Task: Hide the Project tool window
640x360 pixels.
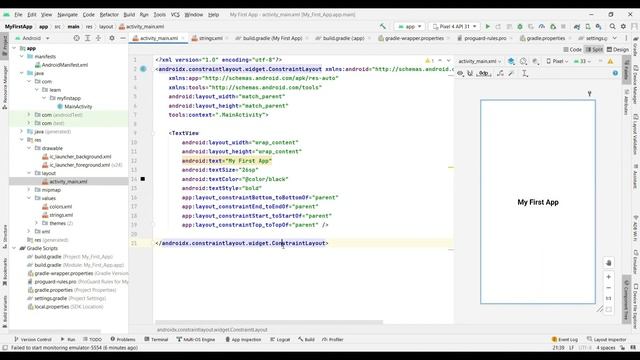Action: pyautogui.click(x=122, y=38)
